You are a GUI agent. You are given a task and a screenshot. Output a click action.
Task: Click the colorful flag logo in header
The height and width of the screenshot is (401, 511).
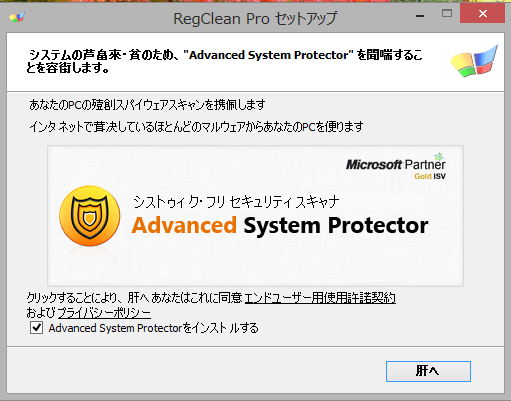(474, 62)
